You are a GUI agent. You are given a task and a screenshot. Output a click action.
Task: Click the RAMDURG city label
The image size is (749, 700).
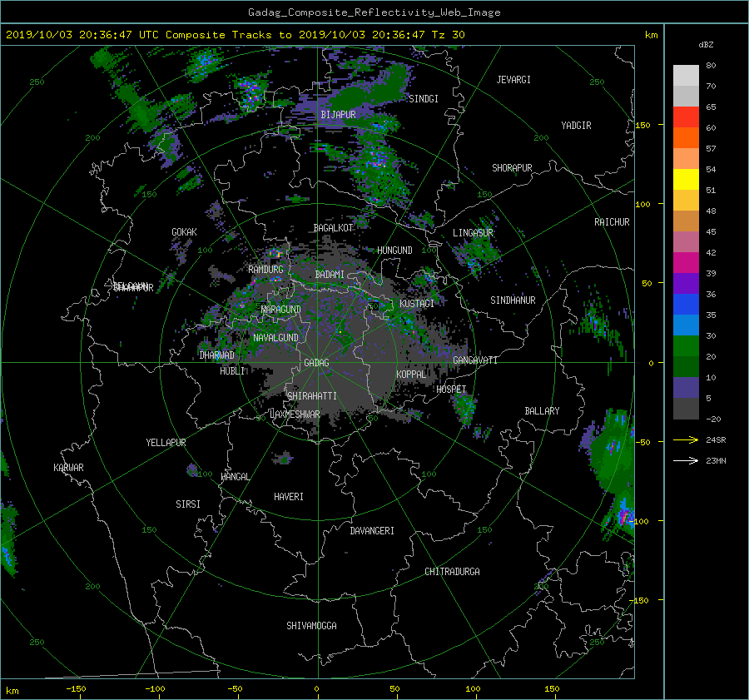pos(265,270)
